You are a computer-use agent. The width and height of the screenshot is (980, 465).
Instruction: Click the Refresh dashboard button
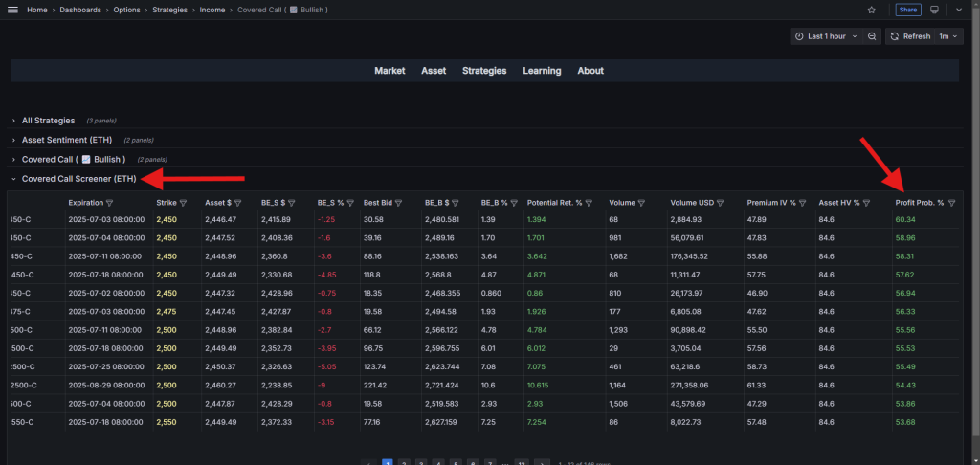coord(909,36)
